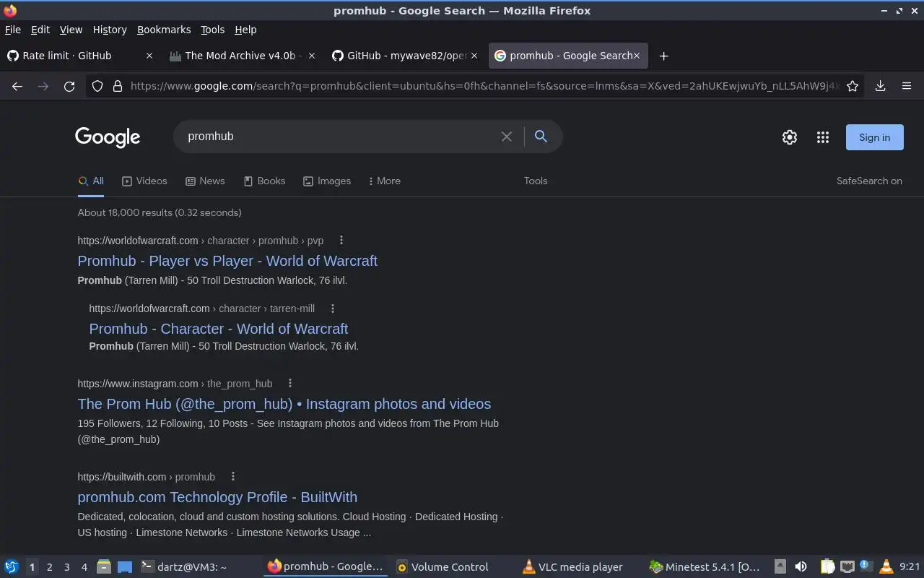Clear the search box with X icon

(507, 137)
